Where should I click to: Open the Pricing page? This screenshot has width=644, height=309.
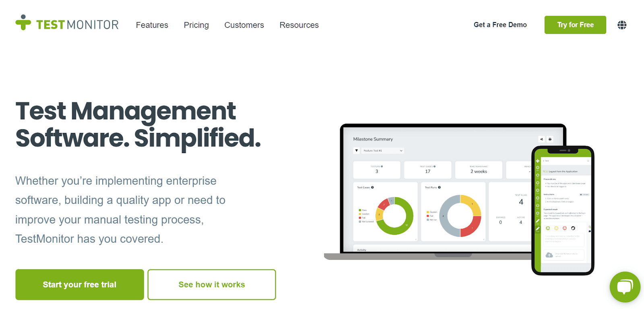[x=196, y=25]
